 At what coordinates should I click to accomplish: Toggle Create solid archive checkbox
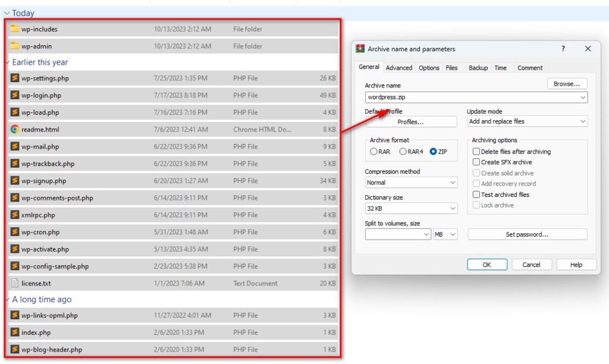tap(476, 173)
